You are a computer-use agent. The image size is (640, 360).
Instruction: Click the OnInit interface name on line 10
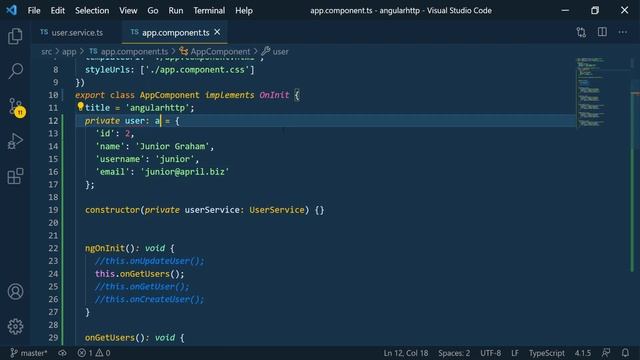point(274,95)
